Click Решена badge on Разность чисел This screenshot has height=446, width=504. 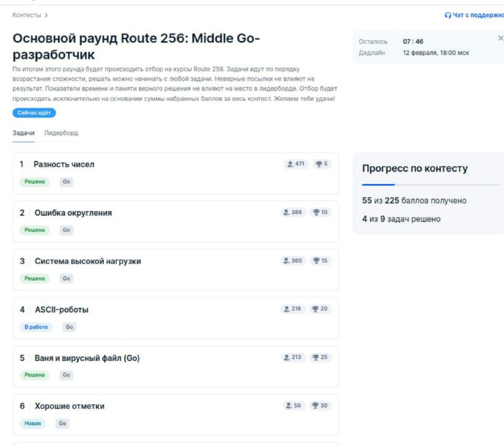35,182
